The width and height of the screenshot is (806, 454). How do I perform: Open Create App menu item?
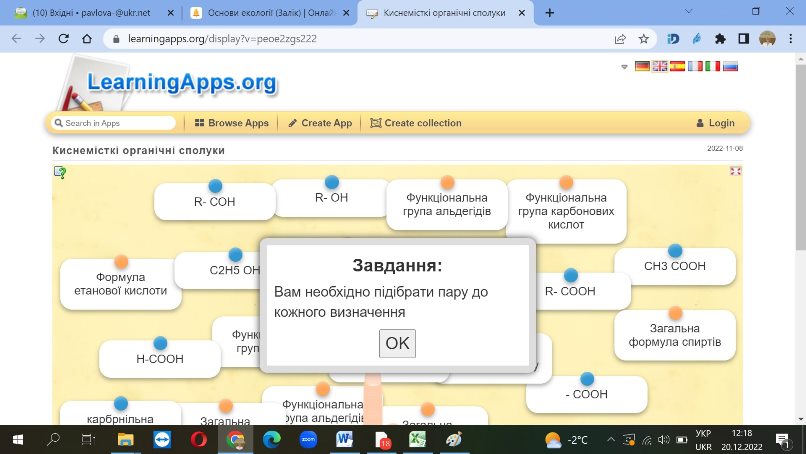coord(320,123)
